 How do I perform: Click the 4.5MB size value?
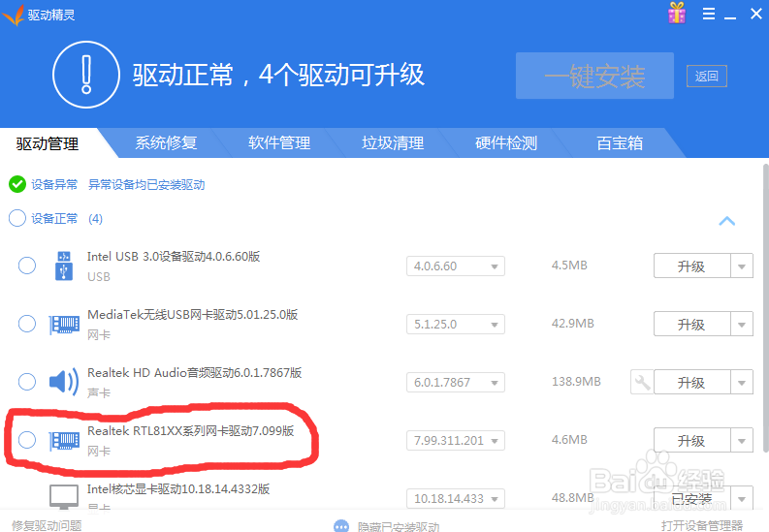(569, 265)
